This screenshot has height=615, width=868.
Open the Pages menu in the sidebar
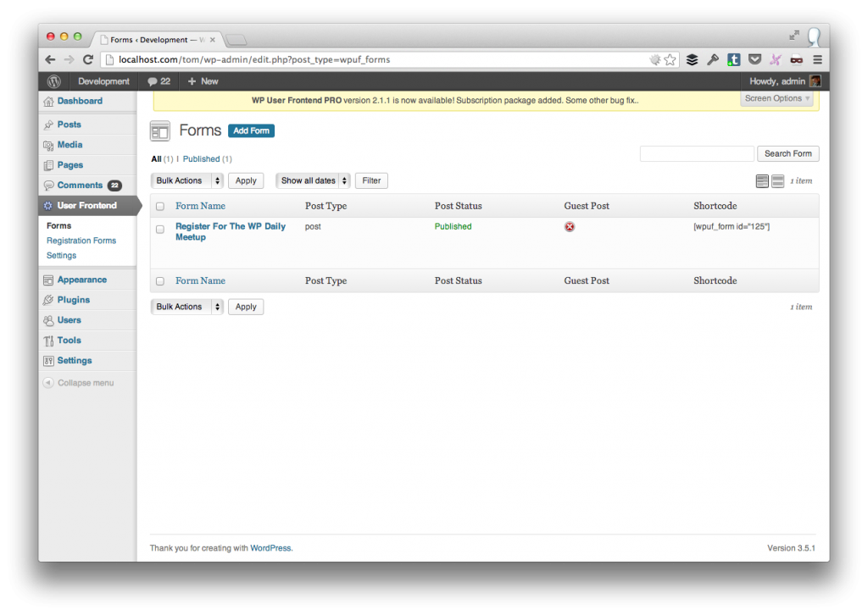(70, 165)
